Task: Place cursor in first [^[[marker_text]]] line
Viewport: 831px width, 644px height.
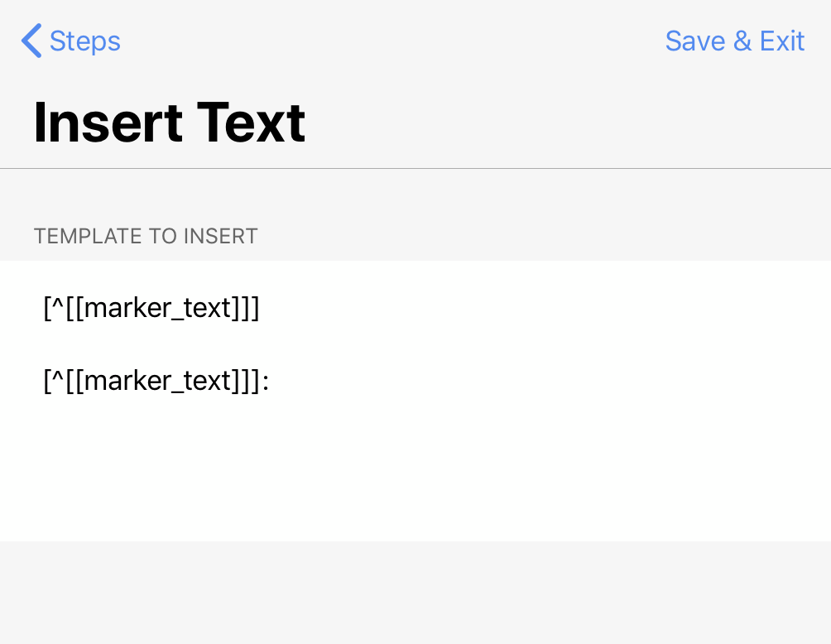Action: pos(151,308)
